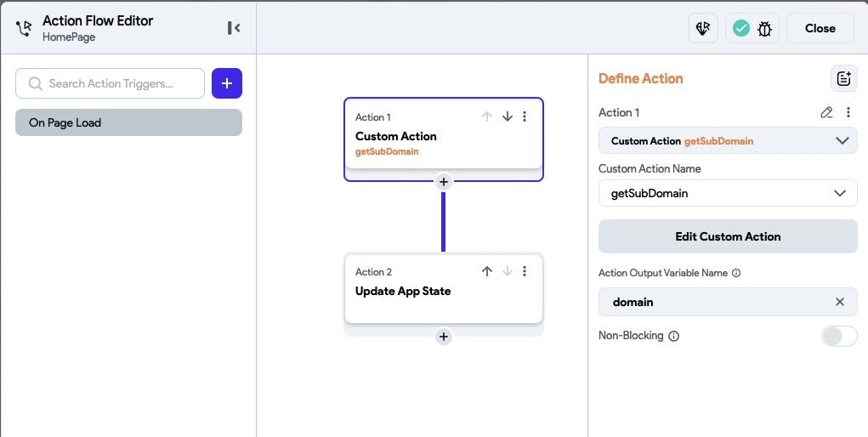Click the Close button
868x437 pixels.
coord(820,28)
